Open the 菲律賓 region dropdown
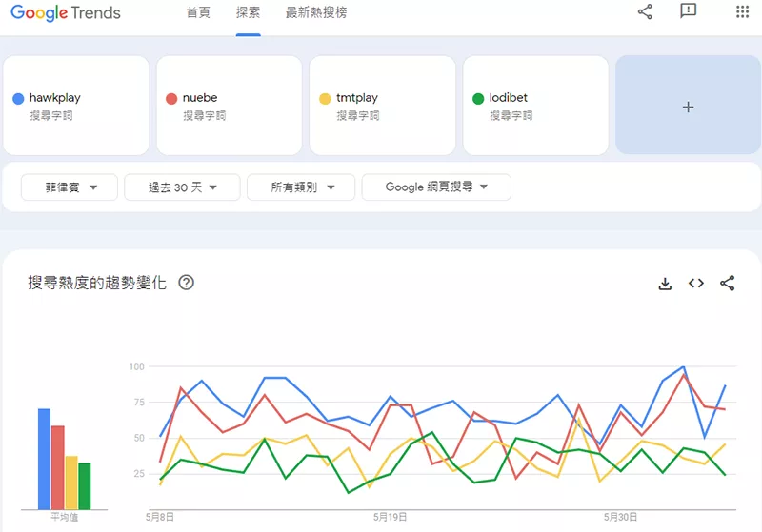This screenshot has height=532, width=762. tap(70, 187)
